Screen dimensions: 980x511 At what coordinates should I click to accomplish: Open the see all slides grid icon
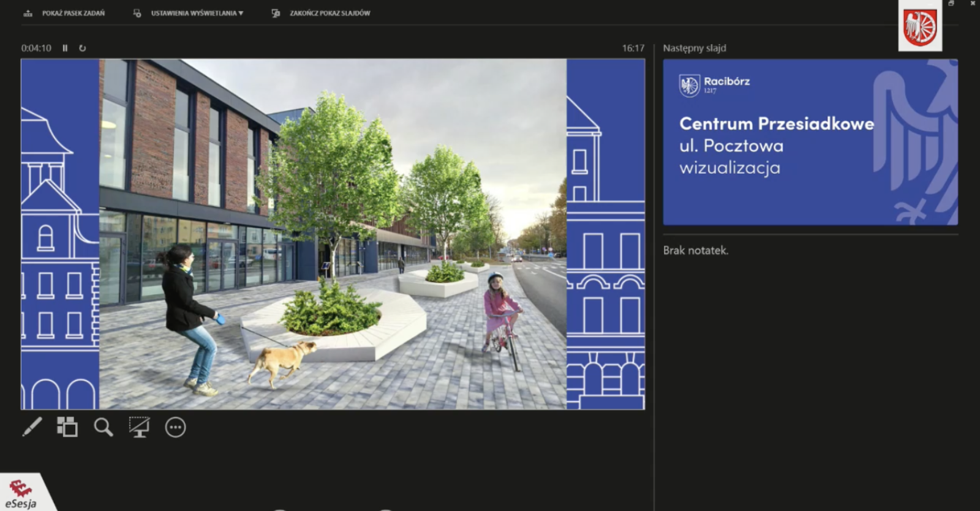point(67,427)
